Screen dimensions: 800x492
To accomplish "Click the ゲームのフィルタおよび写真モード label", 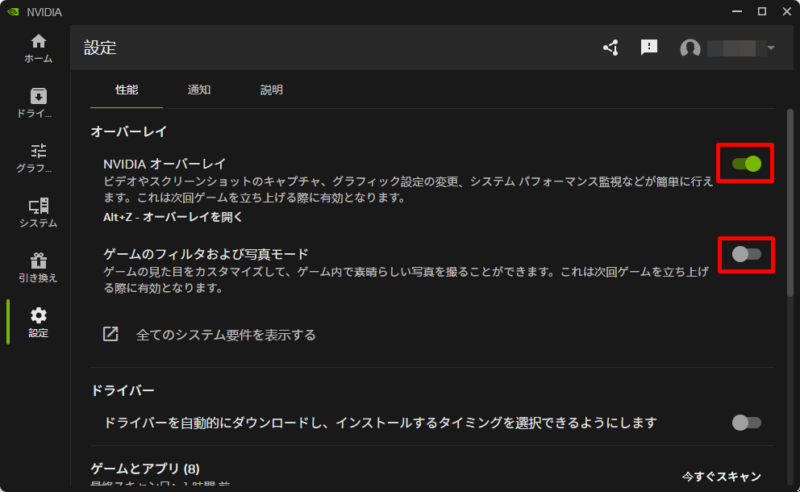I will [x=206, y=254].
